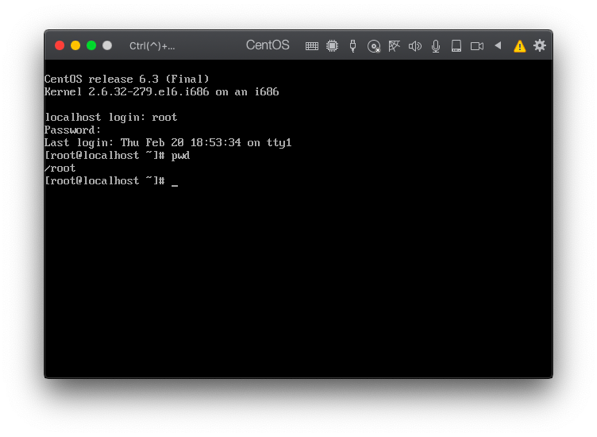
Task: Click the 'Kernel 2.6.32-279.el6.i686' line
Action: [x=161, y=92]
